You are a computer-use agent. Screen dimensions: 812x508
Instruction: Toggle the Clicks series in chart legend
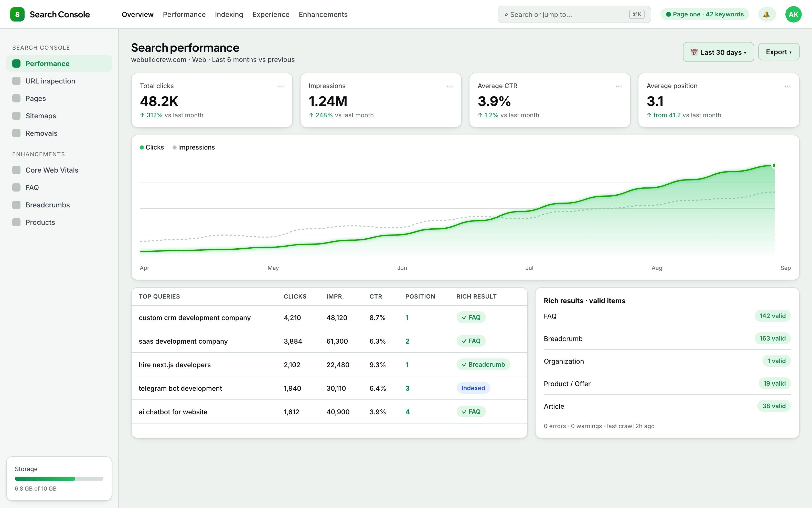coord(152,147)
